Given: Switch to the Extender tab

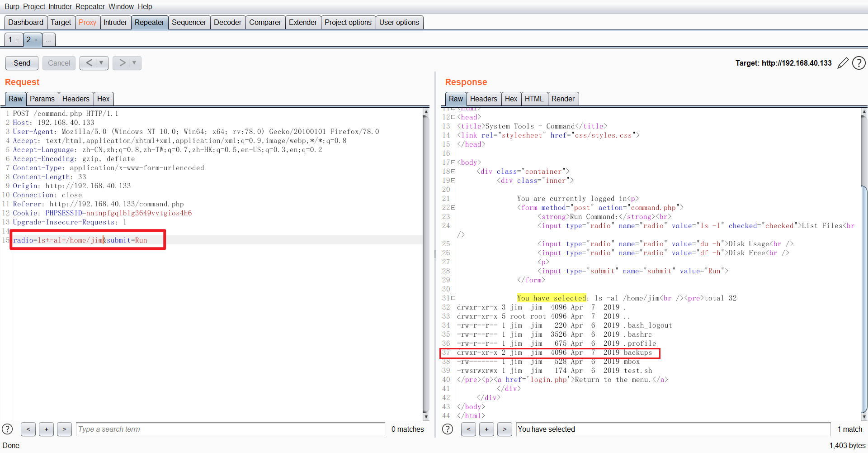Looking at the screenshot, I should pos(303,23).
